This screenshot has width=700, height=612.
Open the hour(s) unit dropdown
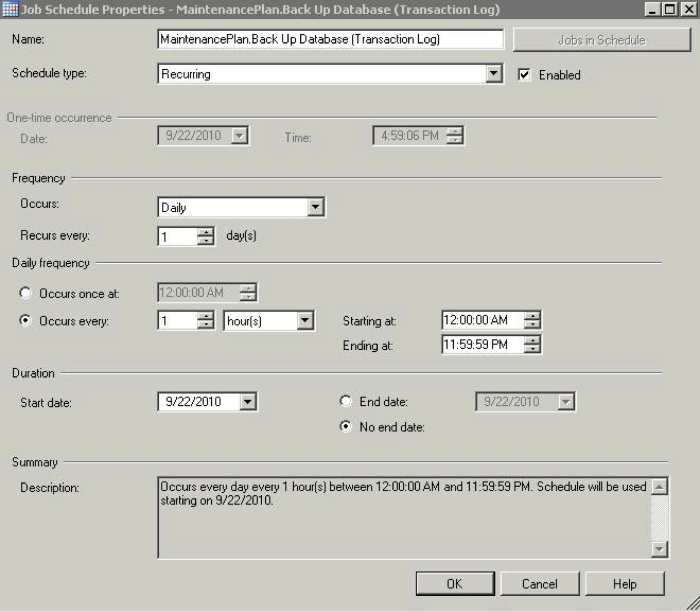coord(305,321)
